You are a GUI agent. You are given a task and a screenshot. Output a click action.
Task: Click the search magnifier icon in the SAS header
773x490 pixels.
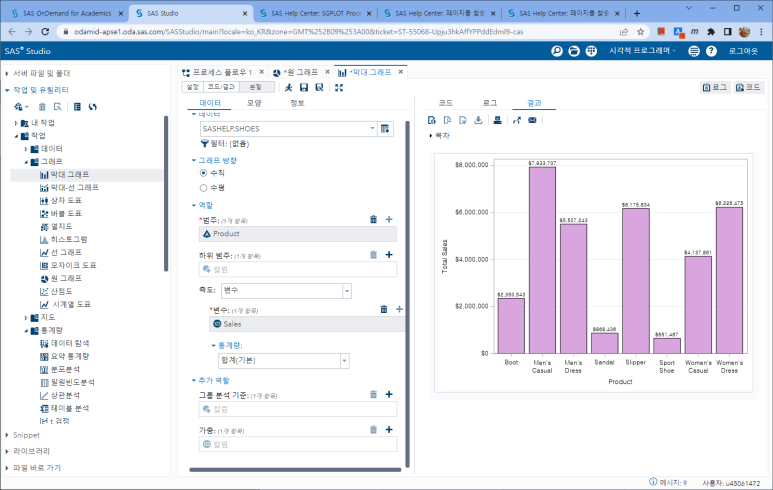(557, 51)
